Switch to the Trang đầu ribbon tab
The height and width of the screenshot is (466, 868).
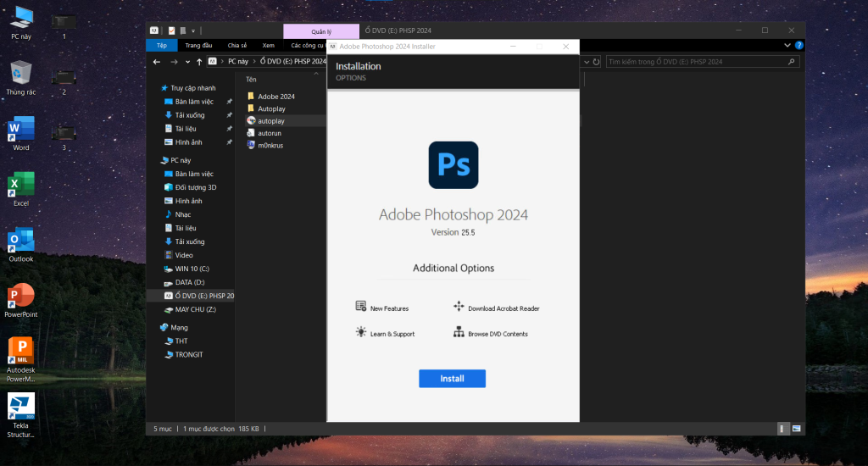(198, 46)
